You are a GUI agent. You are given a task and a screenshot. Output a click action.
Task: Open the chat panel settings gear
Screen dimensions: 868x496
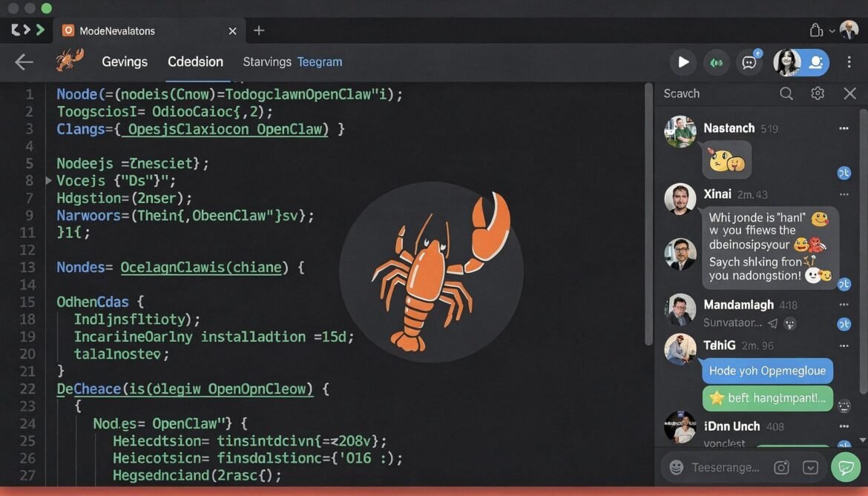pyautogui.click(x=817, y=93)
